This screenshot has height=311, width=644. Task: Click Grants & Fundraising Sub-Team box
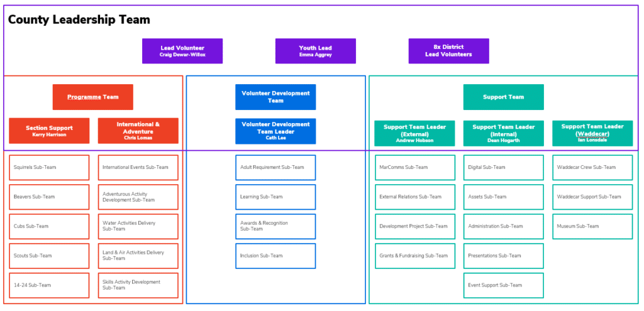414,256
